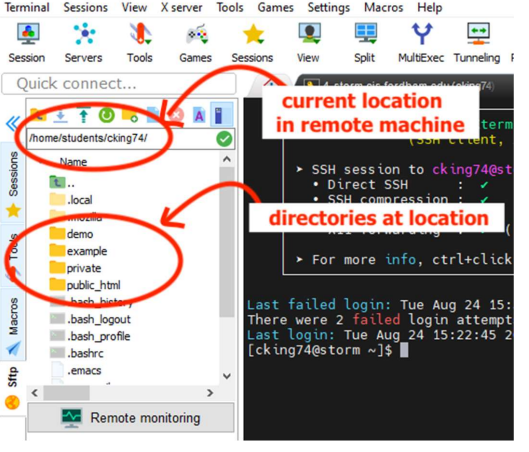Select the public_html folder

85,285
